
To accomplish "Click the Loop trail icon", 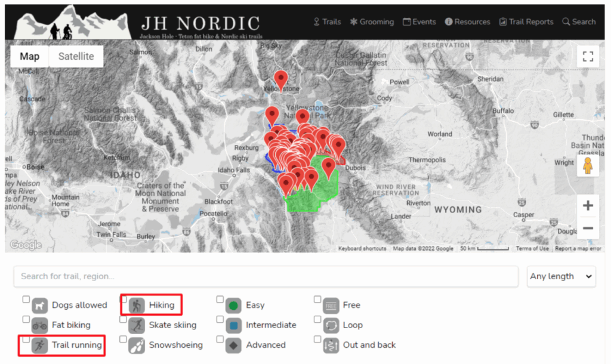I will (x=331, y=326).
